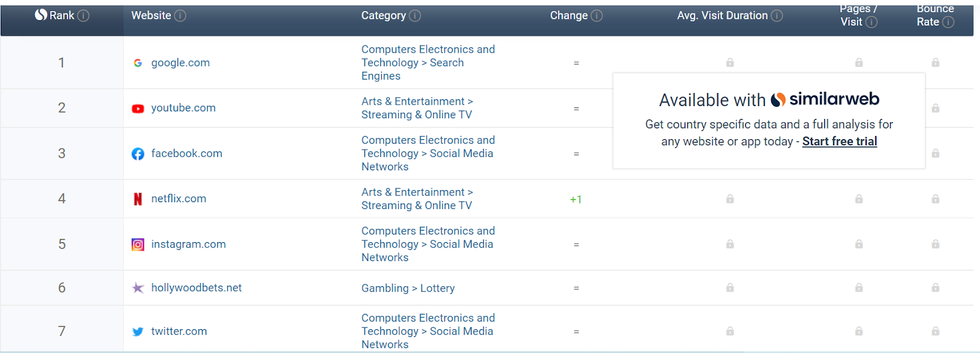Click the Change column header
This screenshot has width=980, height=353.
pyautogui.click(x=568, y=16)
